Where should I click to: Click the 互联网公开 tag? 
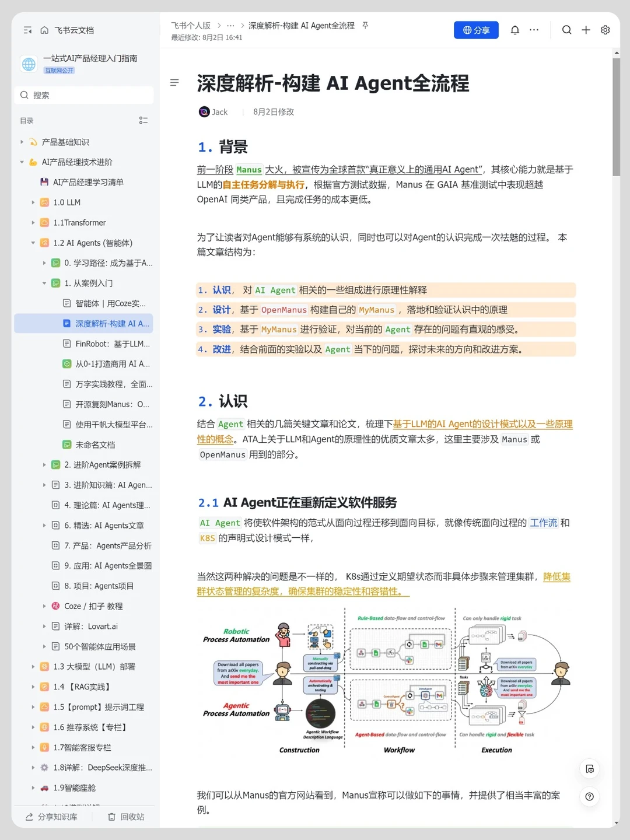(60, 71)
